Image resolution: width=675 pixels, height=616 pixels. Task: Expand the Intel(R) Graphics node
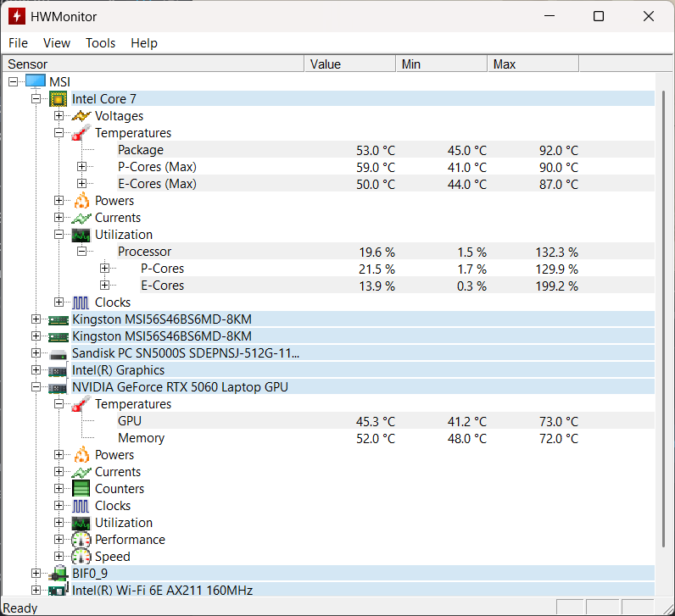click(36, 370)
